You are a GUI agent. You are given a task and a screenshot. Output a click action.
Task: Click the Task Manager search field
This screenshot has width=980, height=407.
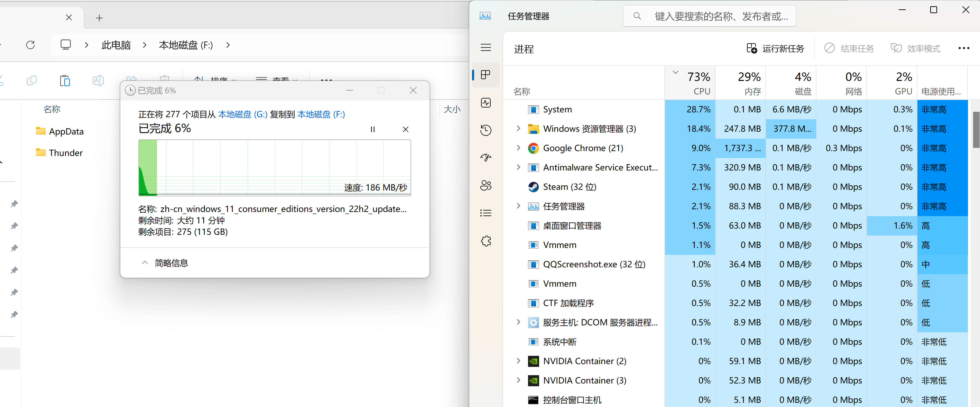click(x=709, y=16)
